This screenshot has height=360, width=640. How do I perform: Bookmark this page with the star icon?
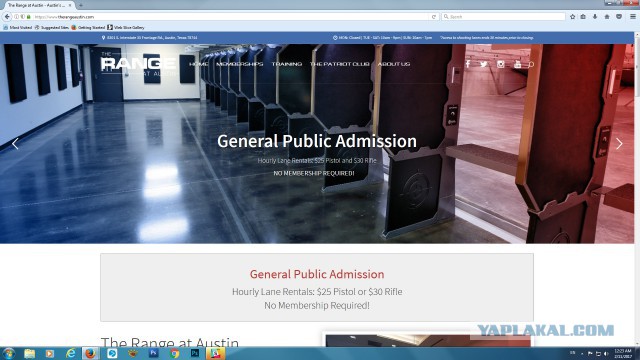pos(572,17)
